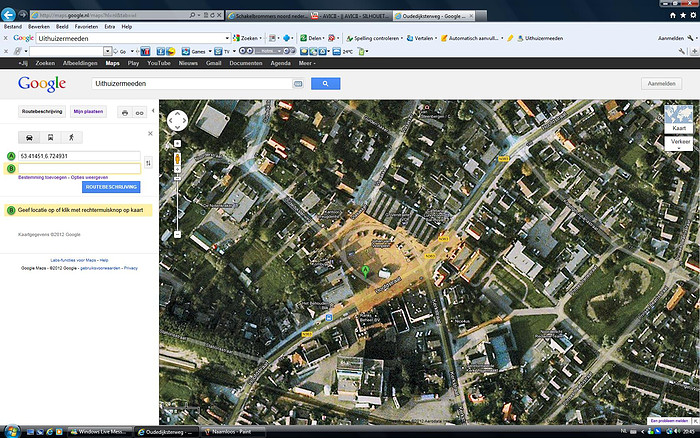Select driving mode car icon
This screenshot has width=700, height=438.
coord(29,138)
